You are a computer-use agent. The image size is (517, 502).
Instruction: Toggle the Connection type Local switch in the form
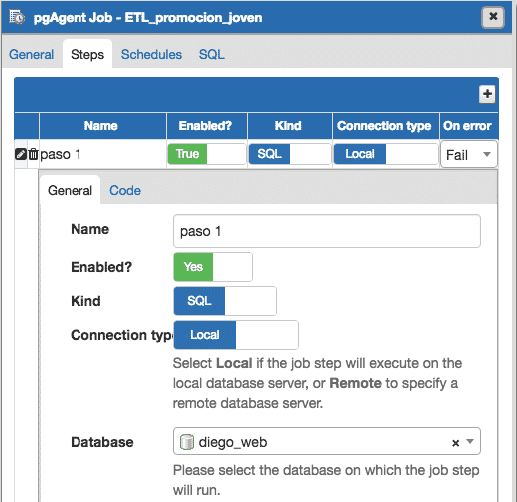click(236, 335)
